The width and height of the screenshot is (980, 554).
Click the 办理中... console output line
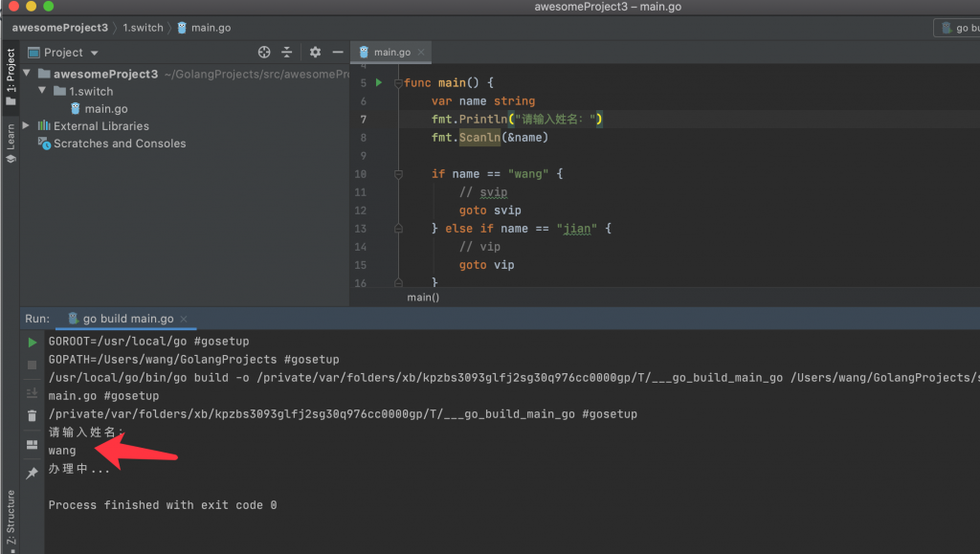79,469
